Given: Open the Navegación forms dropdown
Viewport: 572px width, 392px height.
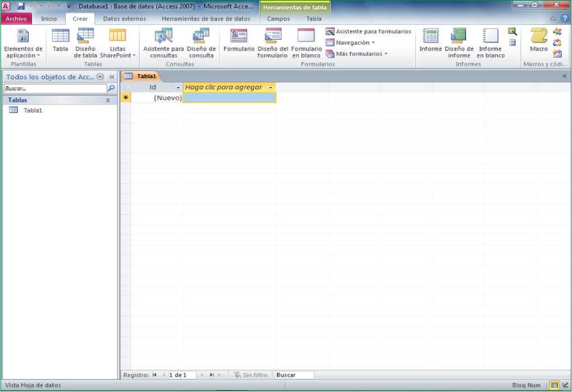Looking at the screenshot, I should pos(350,43).
